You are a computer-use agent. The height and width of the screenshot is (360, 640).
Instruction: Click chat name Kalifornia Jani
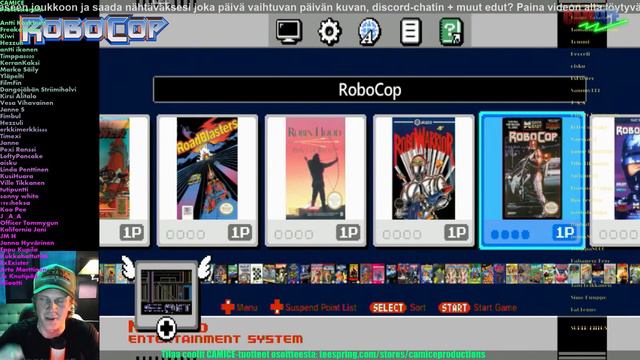coord(23,229)
